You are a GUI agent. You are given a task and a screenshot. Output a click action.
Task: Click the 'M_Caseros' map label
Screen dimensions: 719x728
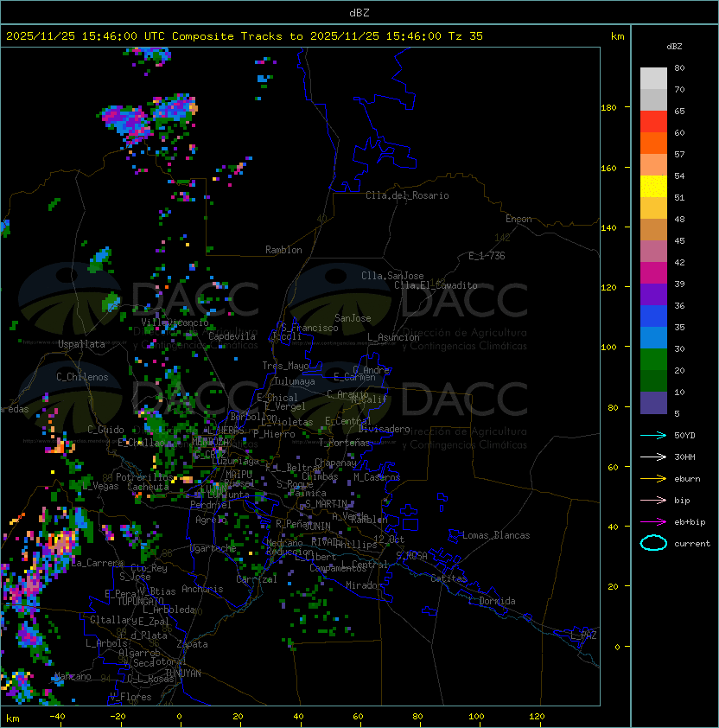pyautogui.click(x=377, y=476)
